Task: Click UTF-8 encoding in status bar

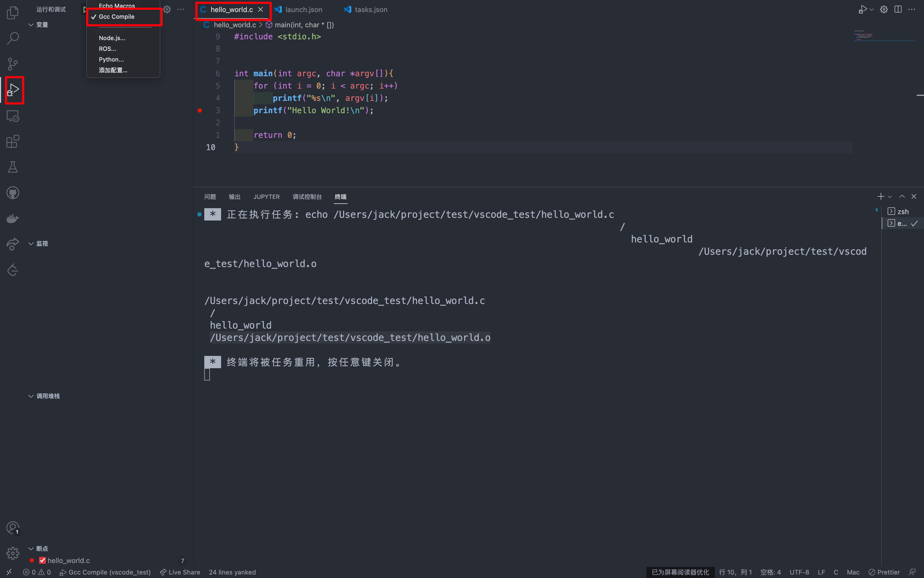Action: click(799, 572)
